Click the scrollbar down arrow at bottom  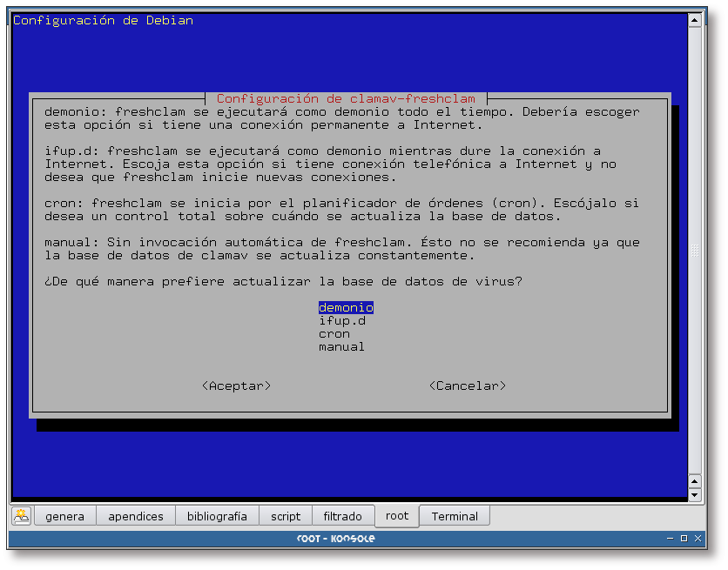pyautogui.click(x=694, y=495)
